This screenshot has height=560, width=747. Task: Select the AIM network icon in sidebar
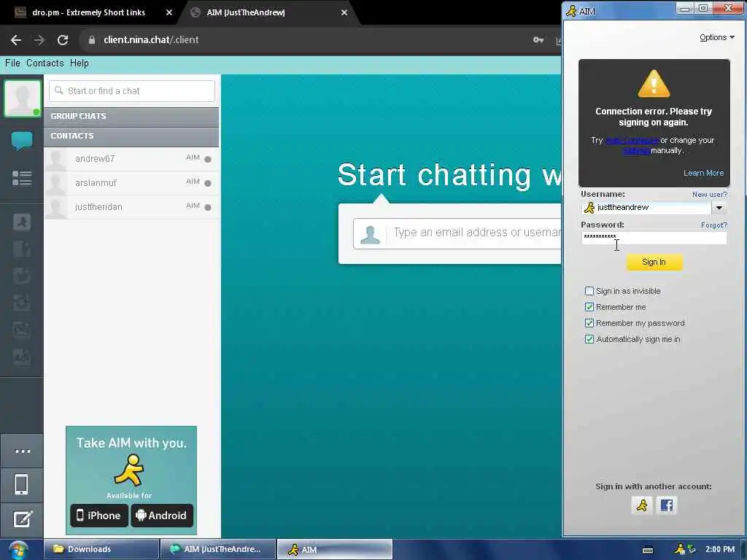click(x=22, y=222)
